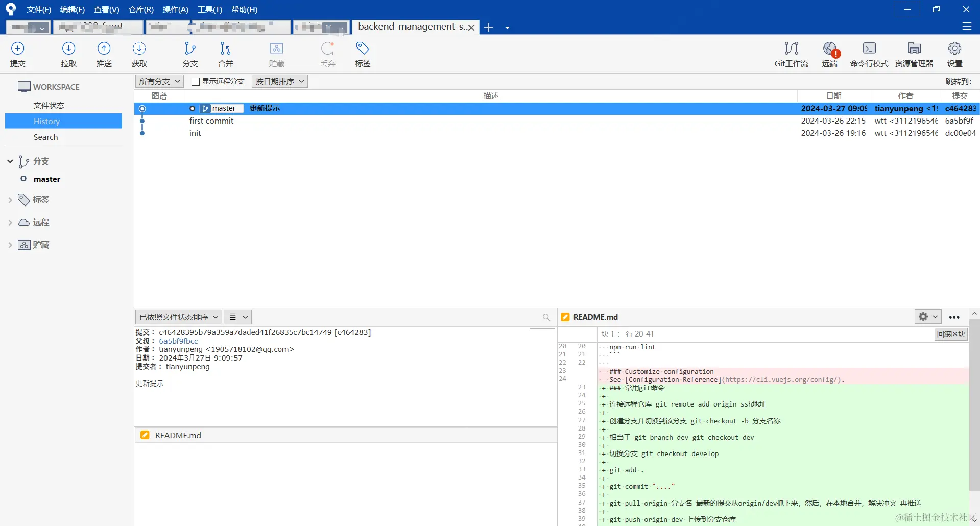Open the View (查看) menu

106,10
